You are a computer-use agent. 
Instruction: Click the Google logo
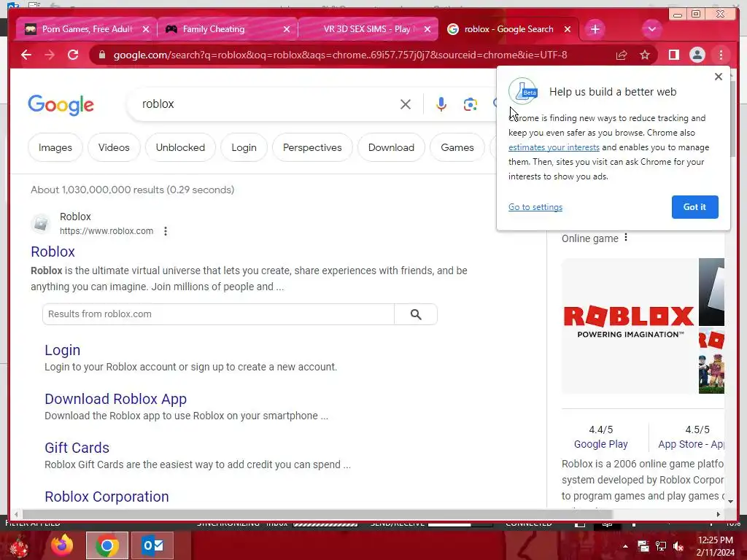[x=61, y=105]
